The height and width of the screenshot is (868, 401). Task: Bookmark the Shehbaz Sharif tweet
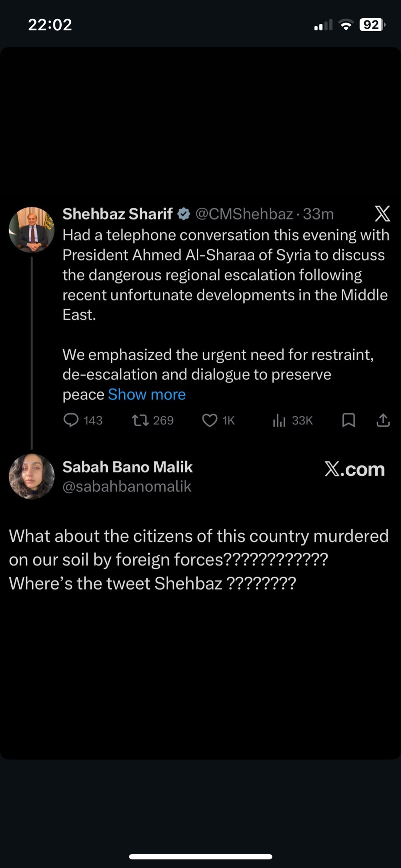coord(348,420)
